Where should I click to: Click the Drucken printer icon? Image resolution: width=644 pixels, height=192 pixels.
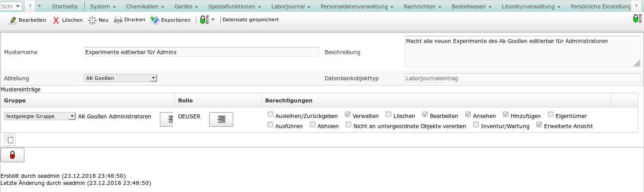118,20
